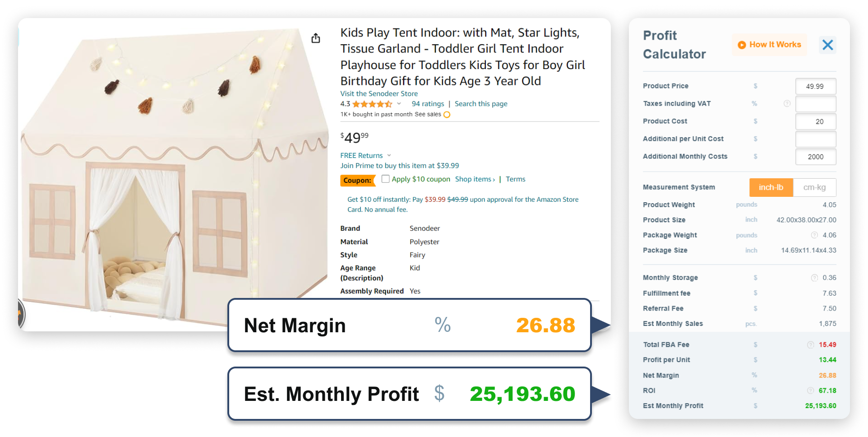Click the Additional Monthly Costs input field
Image resolution: width=868 pixels, height=437 pixels.
point(816,157)
